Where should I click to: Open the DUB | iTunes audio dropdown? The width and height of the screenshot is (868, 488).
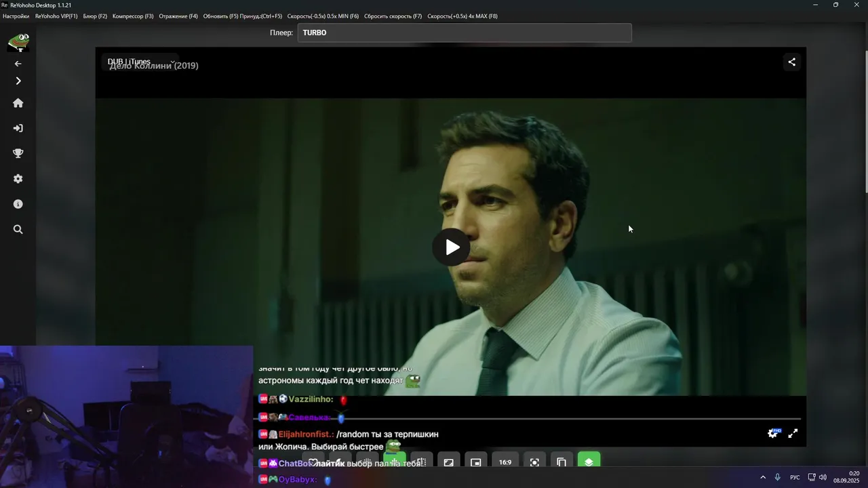point(140,62)
